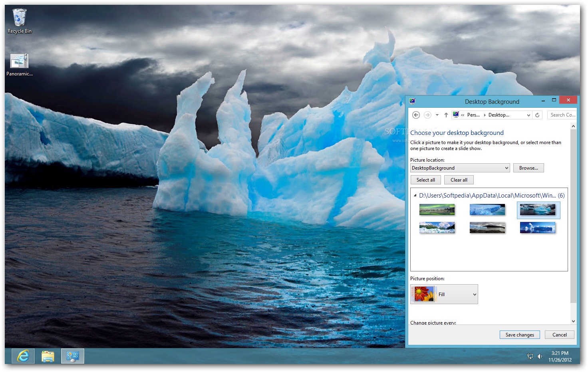Click Save changes button
This screenshot has width=588, height=372.
click(520, 335)
